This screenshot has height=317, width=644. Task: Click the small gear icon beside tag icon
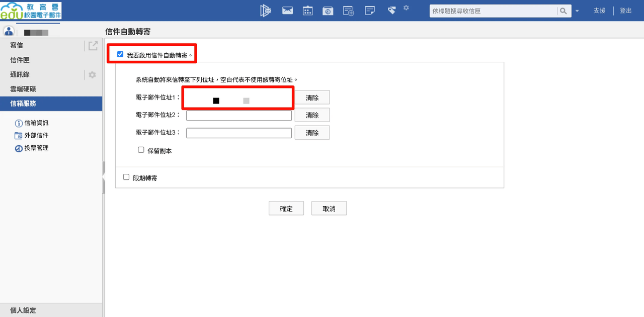click(406, 8)
